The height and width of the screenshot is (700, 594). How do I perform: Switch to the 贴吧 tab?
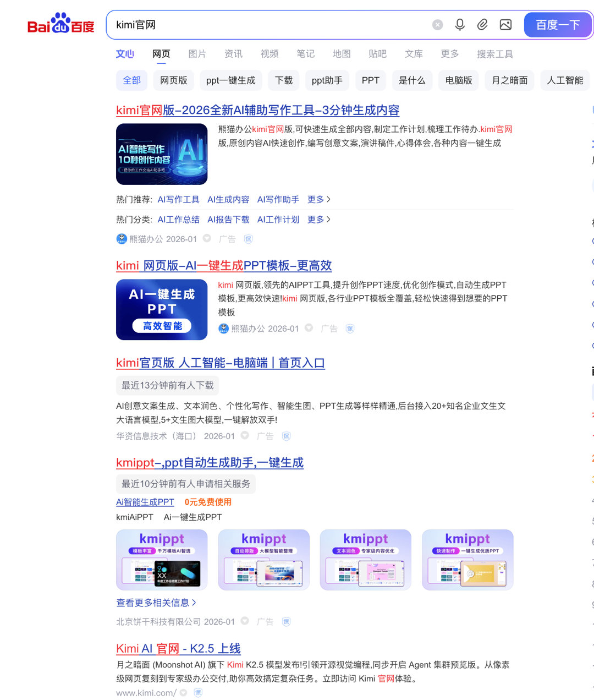click(x=378, y=53)
